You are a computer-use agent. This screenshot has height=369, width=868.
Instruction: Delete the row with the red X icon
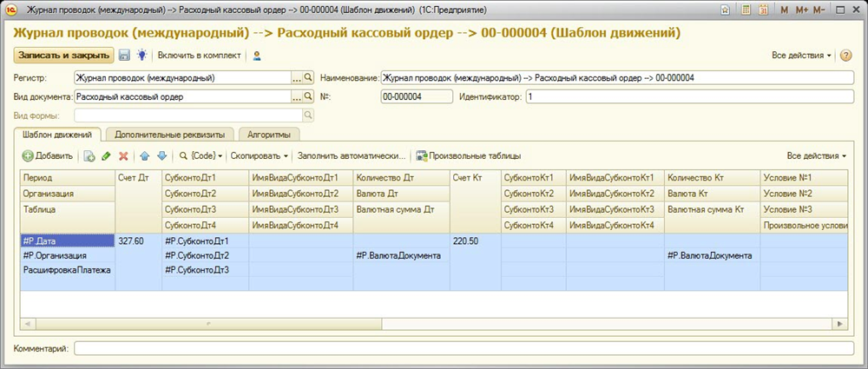123,156
